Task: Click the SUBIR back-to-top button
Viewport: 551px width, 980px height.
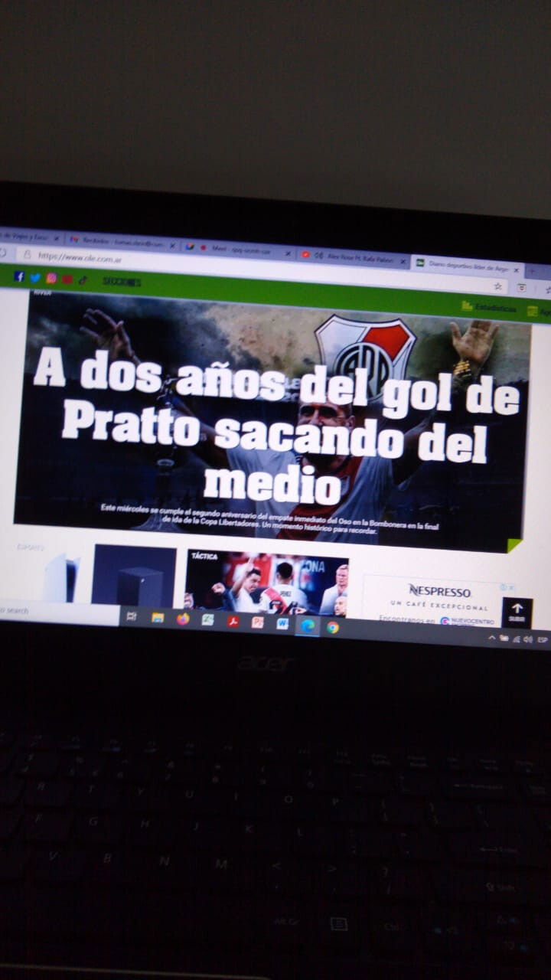Action: coord(517,612)
